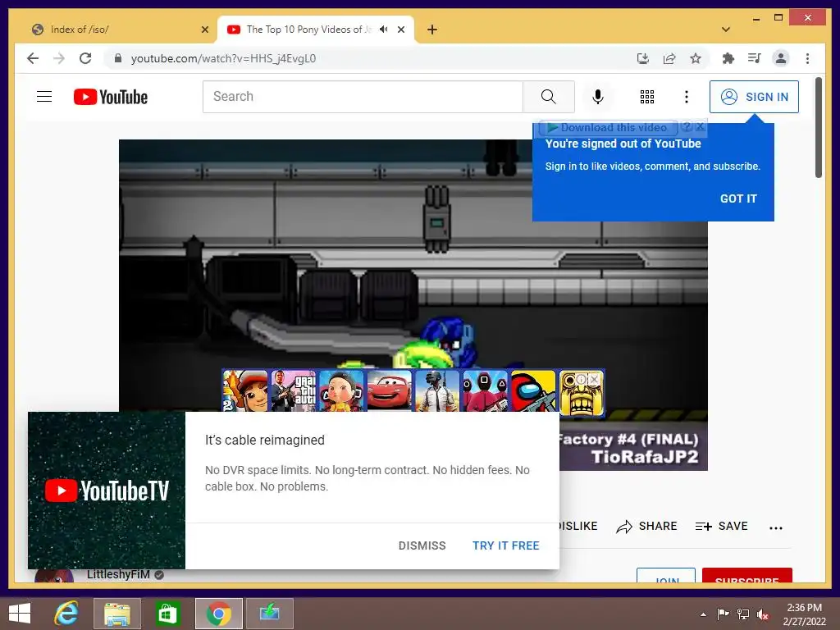Image resolution: width=840 pixels, height=630 pixels.
Task: Click the YouTubeTV promo image
Action: [107, 491]
